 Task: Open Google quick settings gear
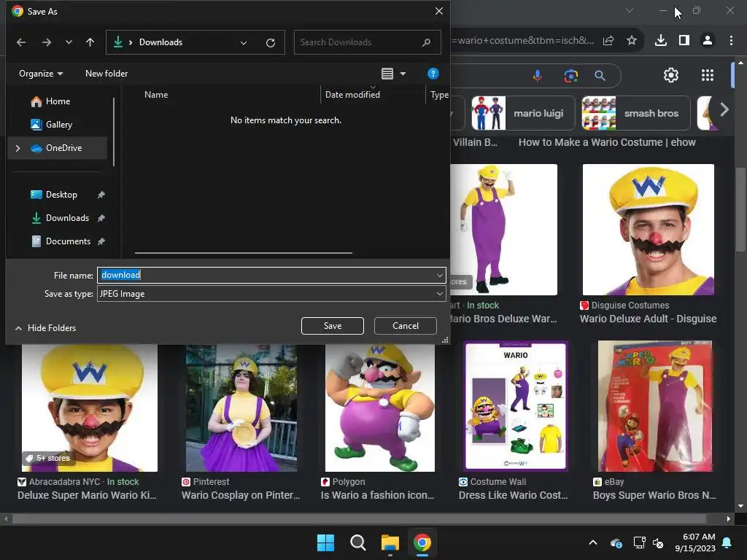point(671,75)
